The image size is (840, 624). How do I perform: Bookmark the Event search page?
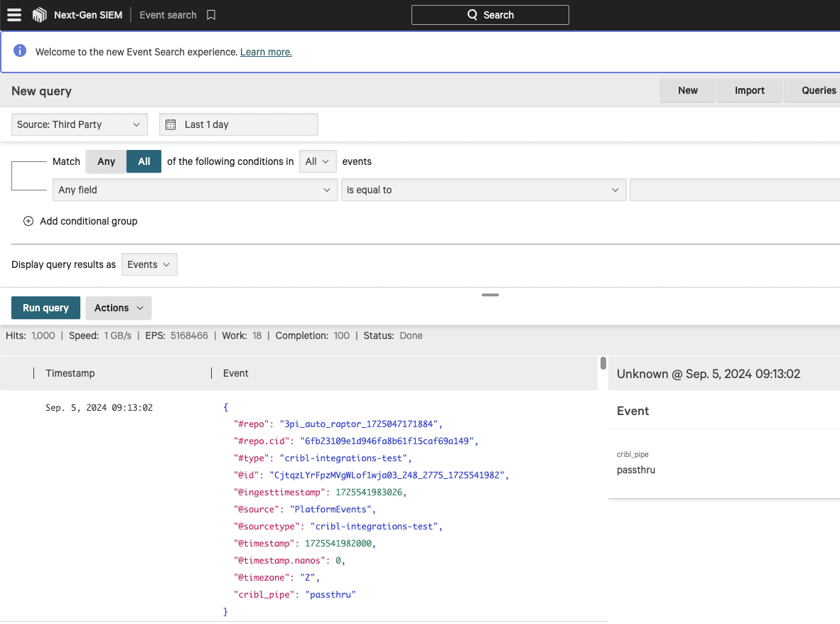coord(211,15)
